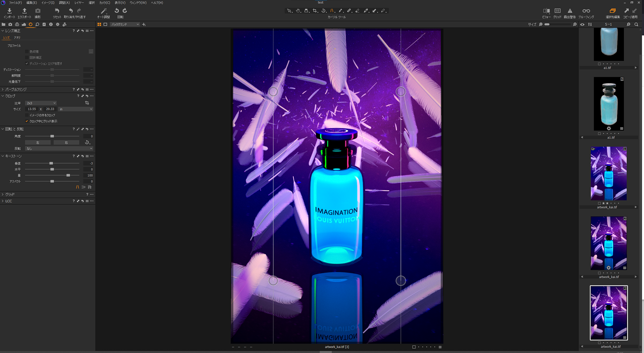The height and width of the screenshot is (353, 644).
Task: Adjust the Amount (量) keystone slider
Action: click(x=68, y=176)
